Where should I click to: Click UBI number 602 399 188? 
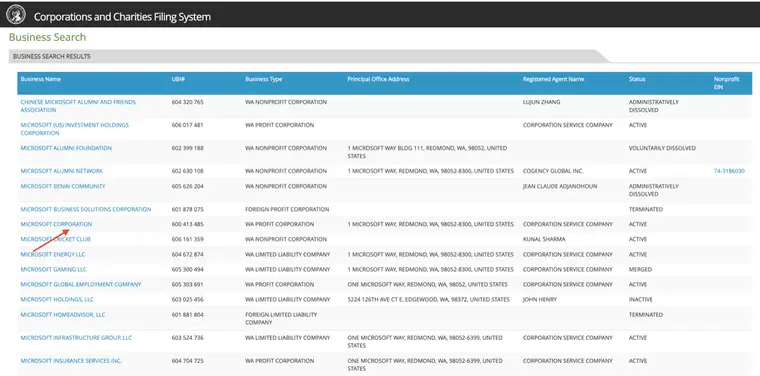(x=188, y=148)
